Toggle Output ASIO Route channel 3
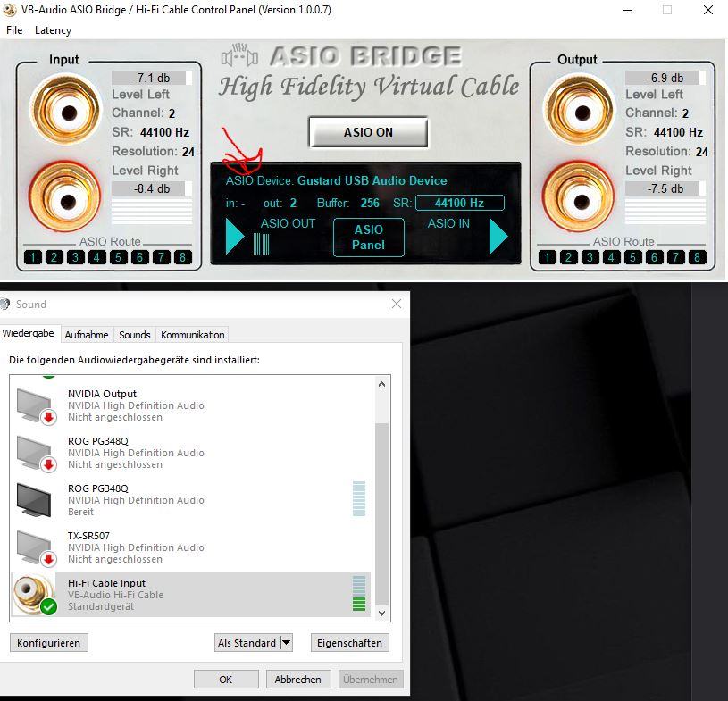Image resolution: width=728 pixels, height=701 pixels. 590,257
